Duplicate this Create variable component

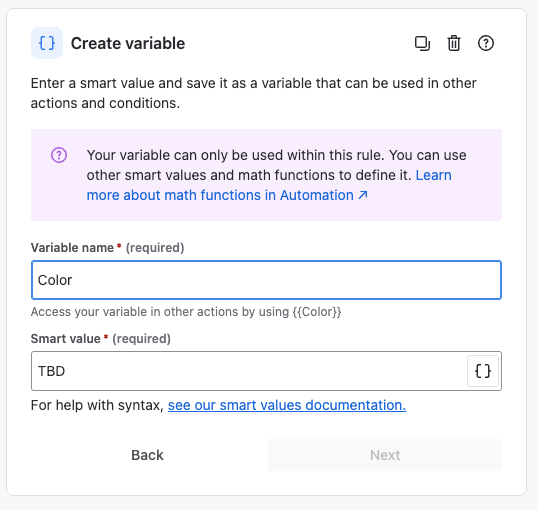click(x=422, y=43)
